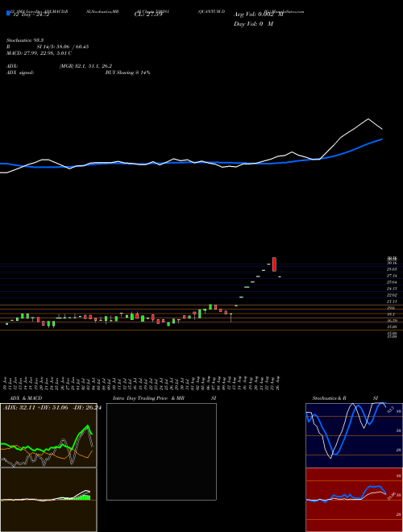Click the "Stochastics & R SI" panel title

pos(345,398)
